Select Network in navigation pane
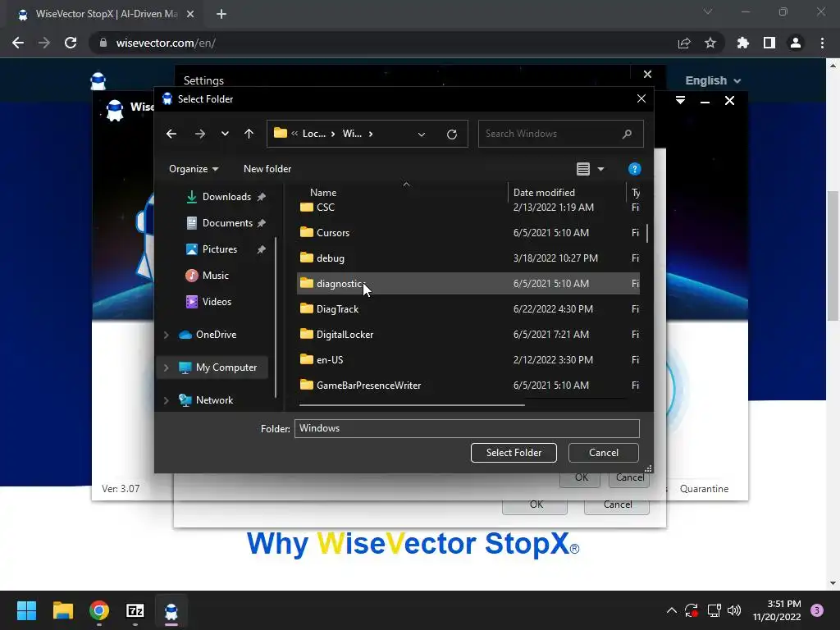 point(214,400)
